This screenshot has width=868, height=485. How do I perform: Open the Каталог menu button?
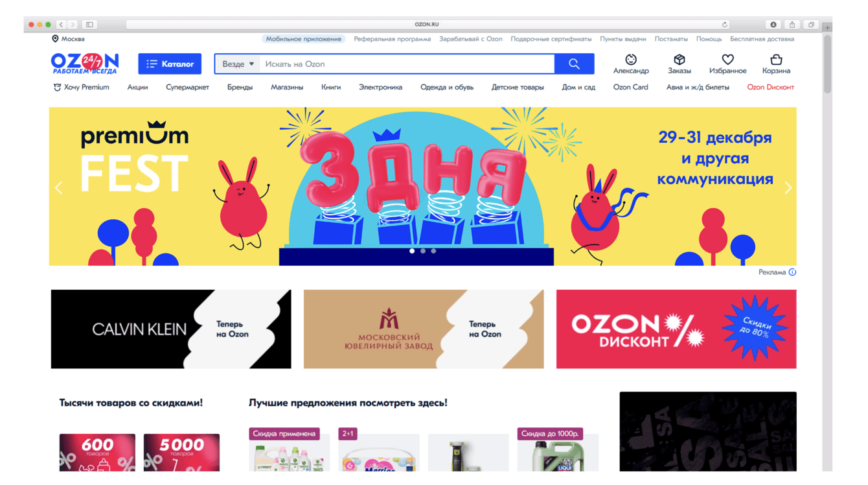point(170,64)
